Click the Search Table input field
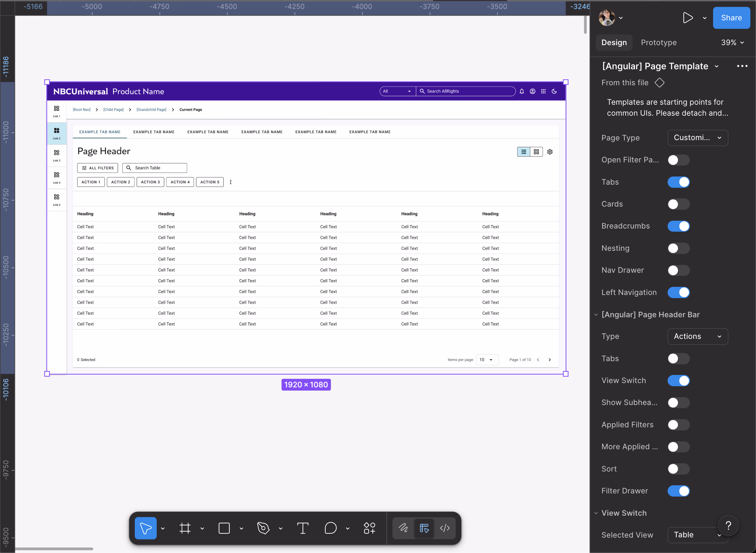The height and width of the screenshot is (553, 756). click(155, 168)
